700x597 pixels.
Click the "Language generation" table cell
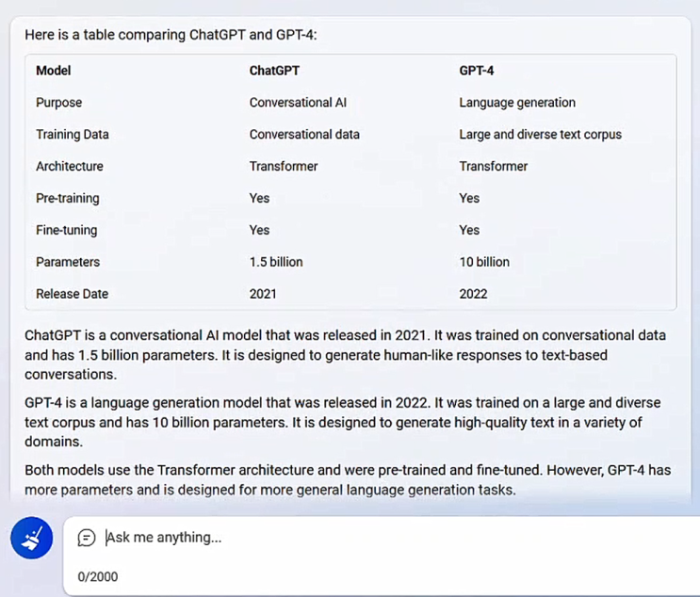click(517, 103)
